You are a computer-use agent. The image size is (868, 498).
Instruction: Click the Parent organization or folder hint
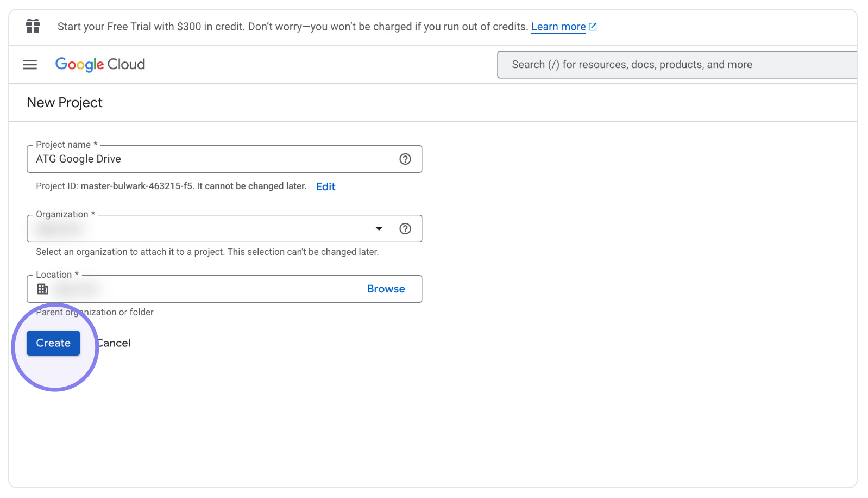[x=95, y=312]
